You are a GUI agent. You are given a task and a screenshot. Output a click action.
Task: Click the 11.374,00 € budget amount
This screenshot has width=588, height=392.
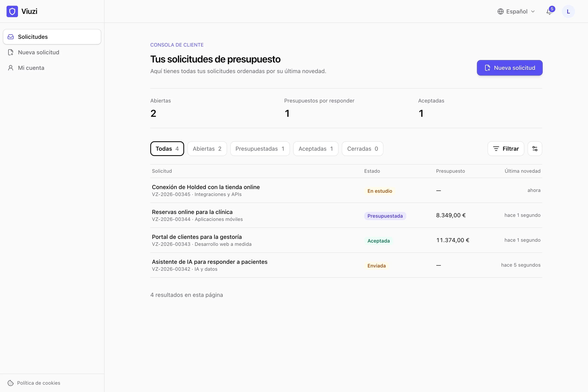pyautogui.click(x=453, y=240)
